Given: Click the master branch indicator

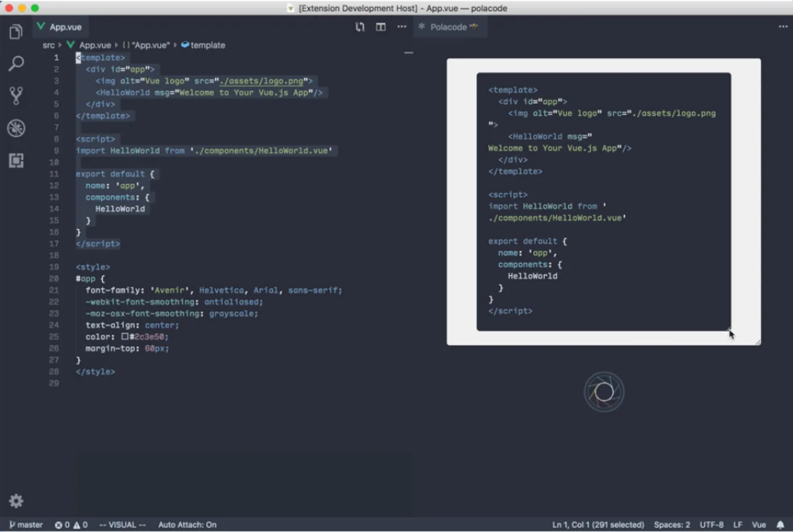Looking at the screenshot, I should (26, 525).
